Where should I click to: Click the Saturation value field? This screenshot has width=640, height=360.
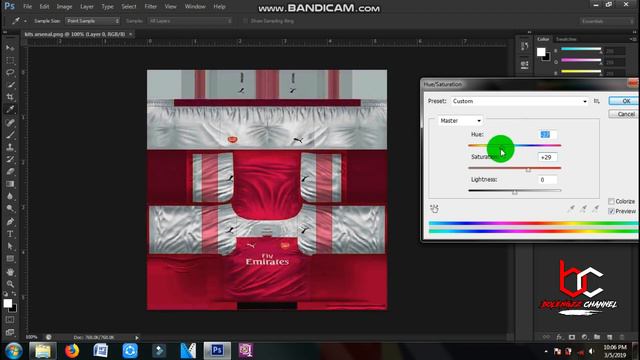pos(547,157)
